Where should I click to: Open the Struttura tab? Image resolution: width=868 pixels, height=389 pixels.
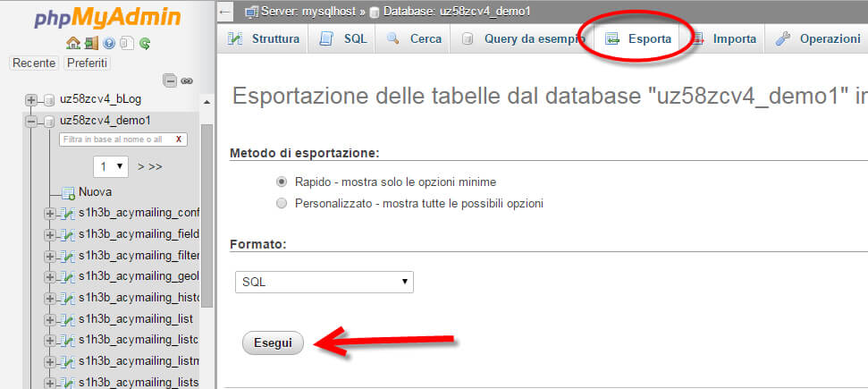[x=263, y=38]
